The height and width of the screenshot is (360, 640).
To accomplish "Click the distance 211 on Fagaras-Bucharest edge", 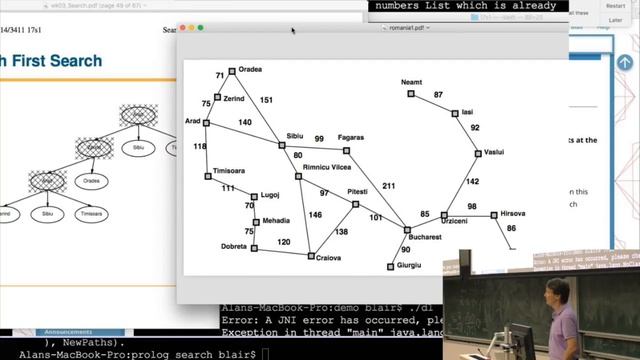I will coord(389,186).
